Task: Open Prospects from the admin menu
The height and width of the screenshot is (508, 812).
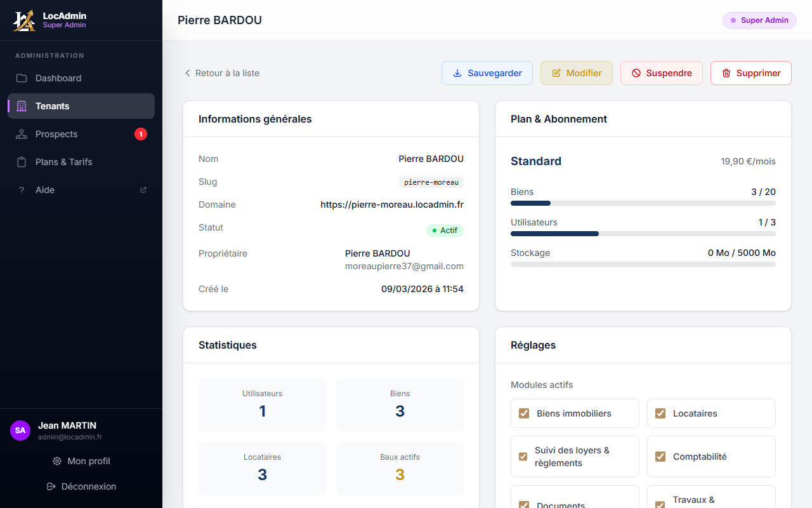Action: pyautogui.click(x=58, y=134)
